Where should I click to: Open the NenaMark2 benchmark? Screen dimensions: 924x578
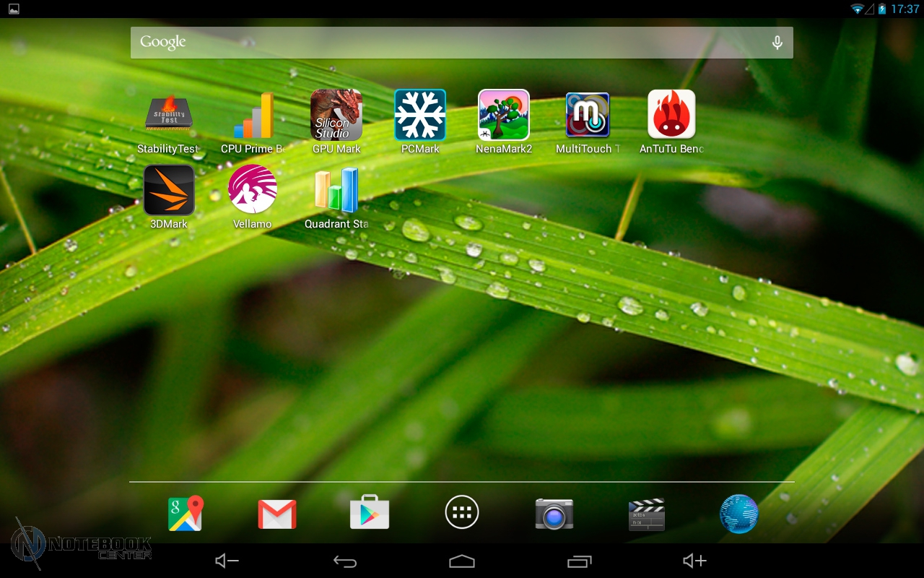[x=504, y=116]
